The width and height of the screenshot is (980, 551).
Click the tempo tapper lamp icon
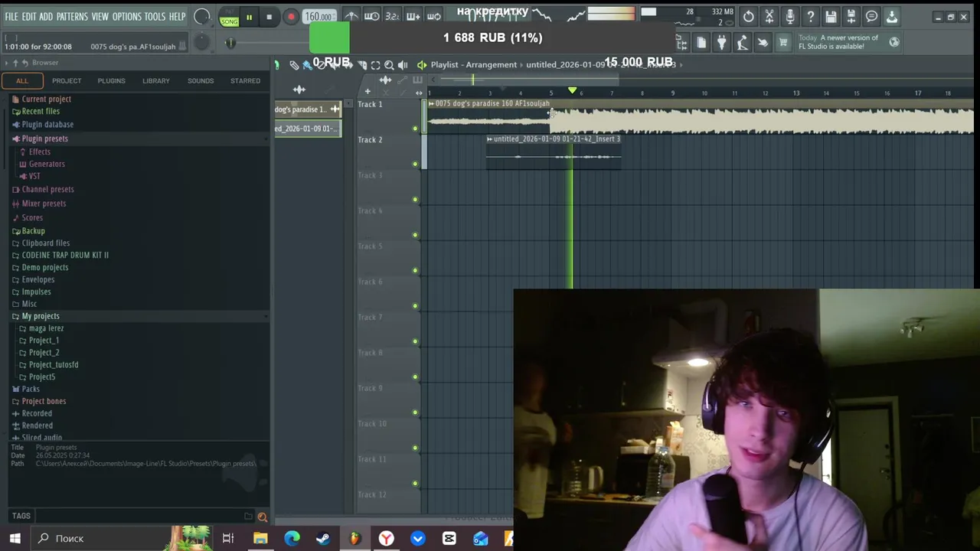pos(742,43)
